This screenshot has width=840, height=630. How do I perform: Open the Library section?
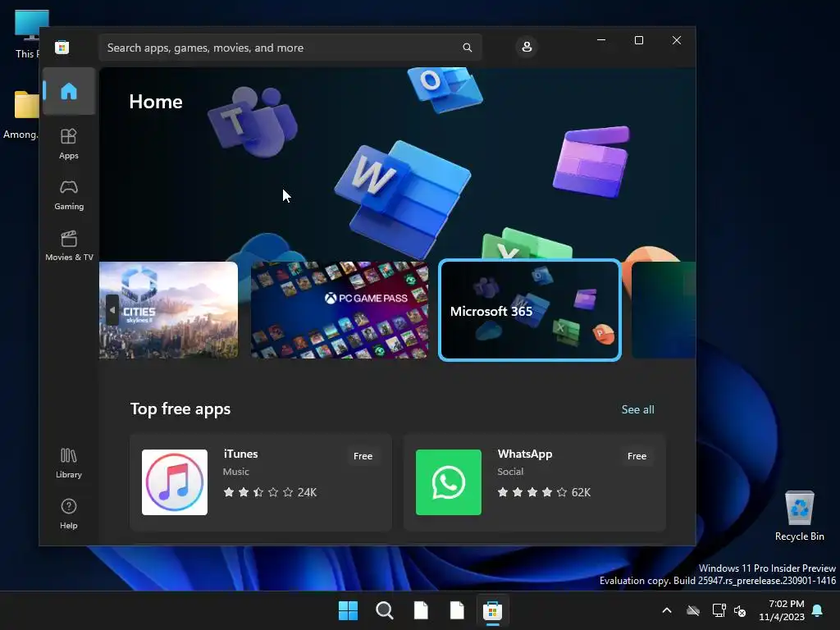coord(69,463)
